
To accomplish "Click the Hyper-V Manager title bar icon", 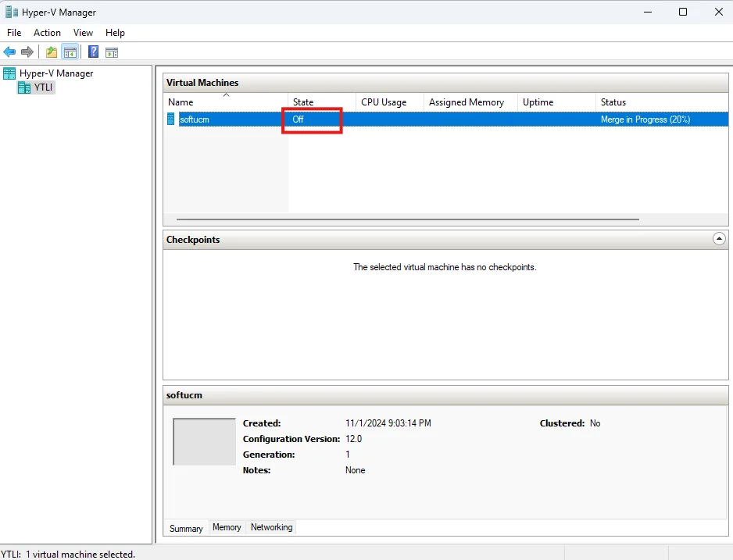I will point(11,12).
